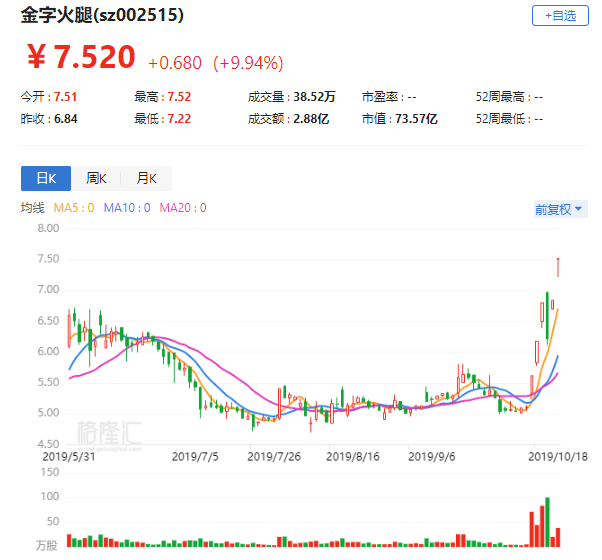Click the current price ¥7.520
The image size is (602, 560).
click(81, 57)
